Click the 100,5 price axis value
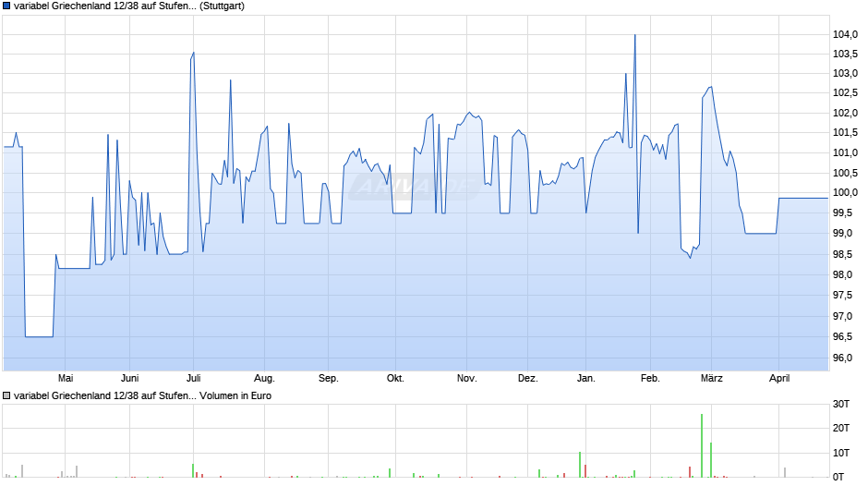 point(845,173)
